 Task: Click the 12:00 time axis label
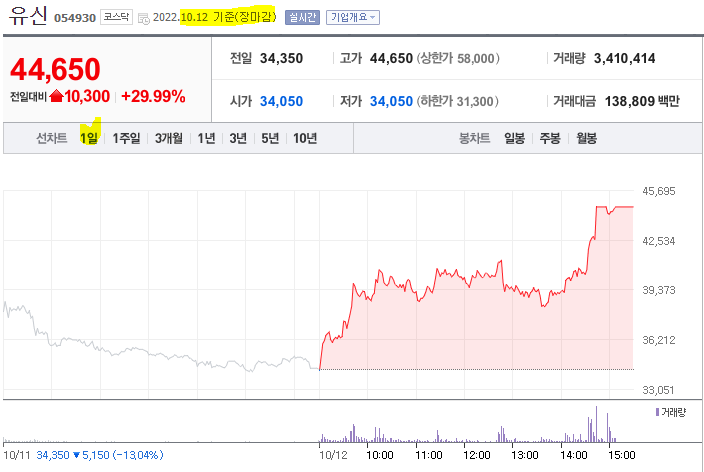click(477, 455)
